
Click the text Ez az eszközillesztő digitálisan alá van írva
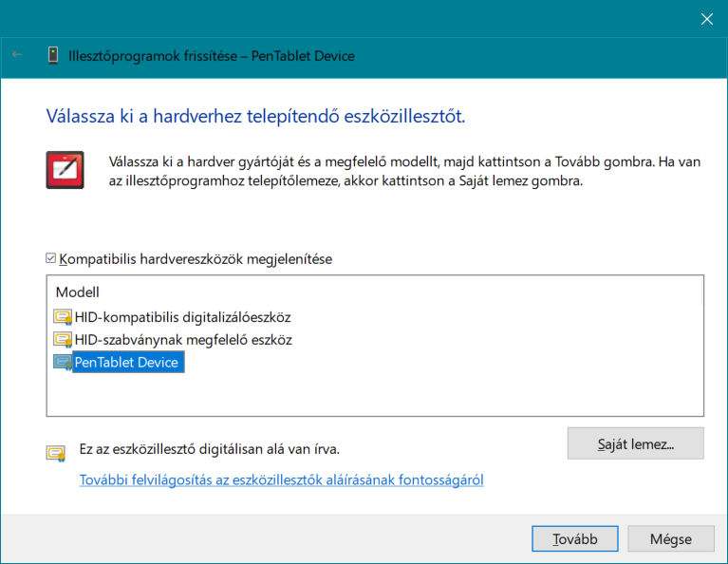click(210, 449)
